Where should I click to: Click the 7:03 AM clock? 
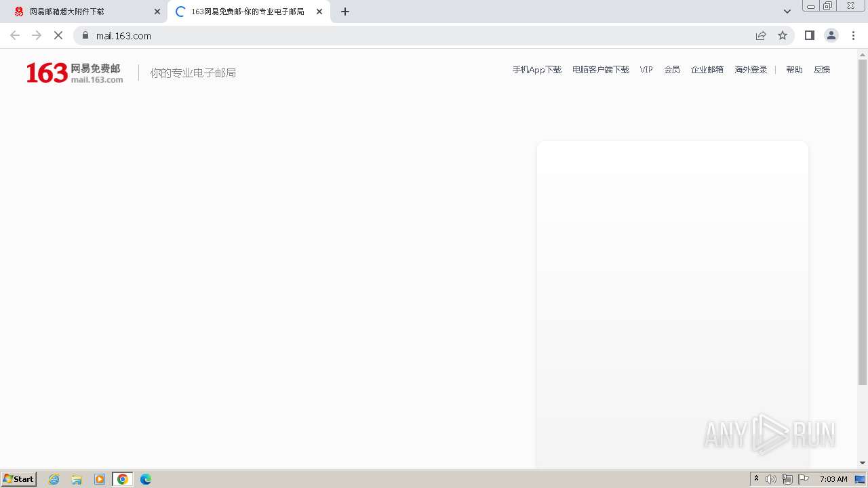(833, 479)
